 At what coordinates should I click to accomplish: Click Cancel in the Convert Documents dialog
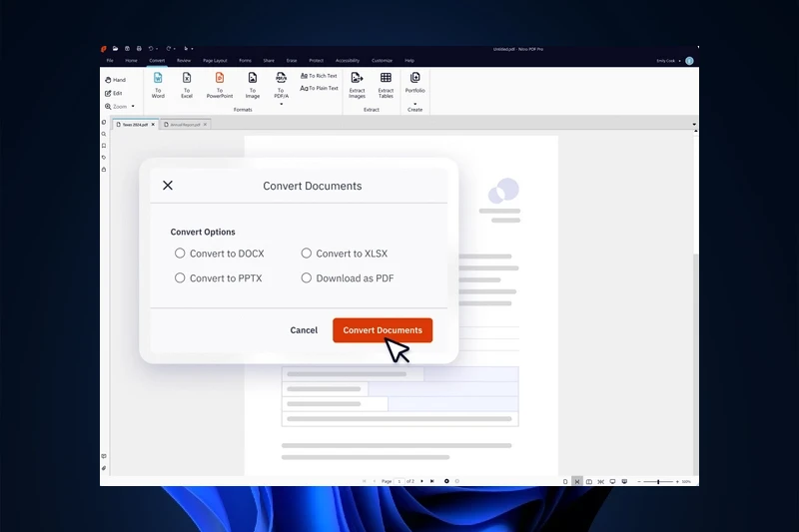pos(304,330)
